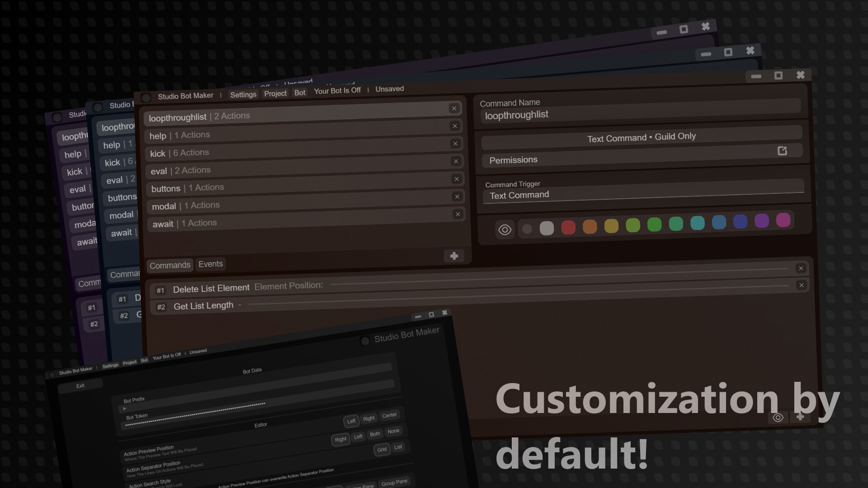
Task: Toggle eye icon at bottom of action pane
Action: click(x=778, y=418)
